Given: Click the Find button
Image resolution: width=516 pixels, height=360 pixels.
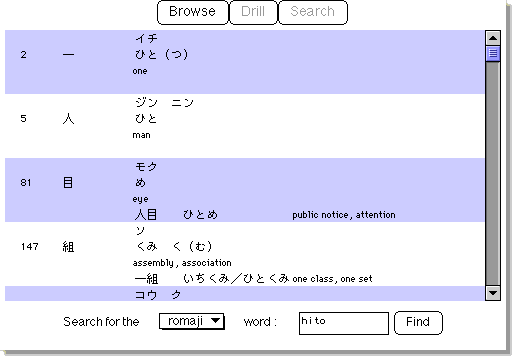Looking at the screenshot, I should (418, 322).
